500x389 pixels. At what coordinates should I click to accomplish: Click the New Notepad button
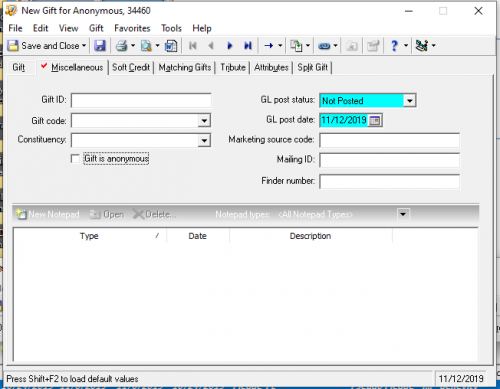[48, 214]
